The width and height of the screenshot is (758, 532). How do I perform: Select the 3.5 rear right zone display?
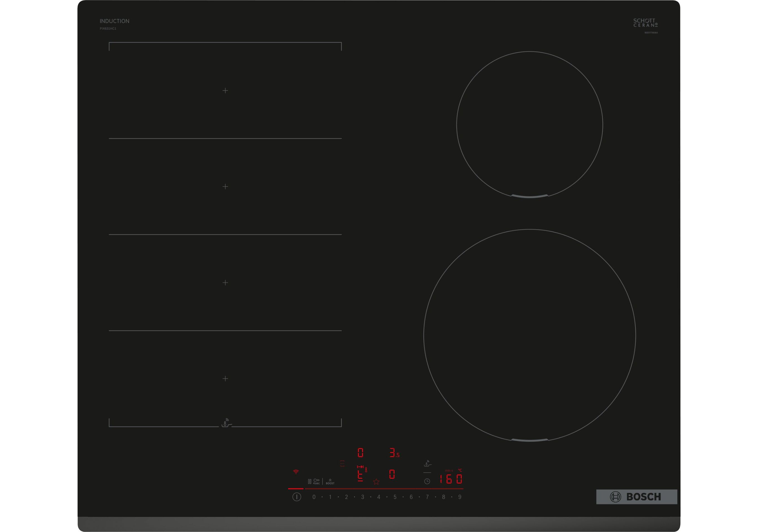tap(394, 453)
